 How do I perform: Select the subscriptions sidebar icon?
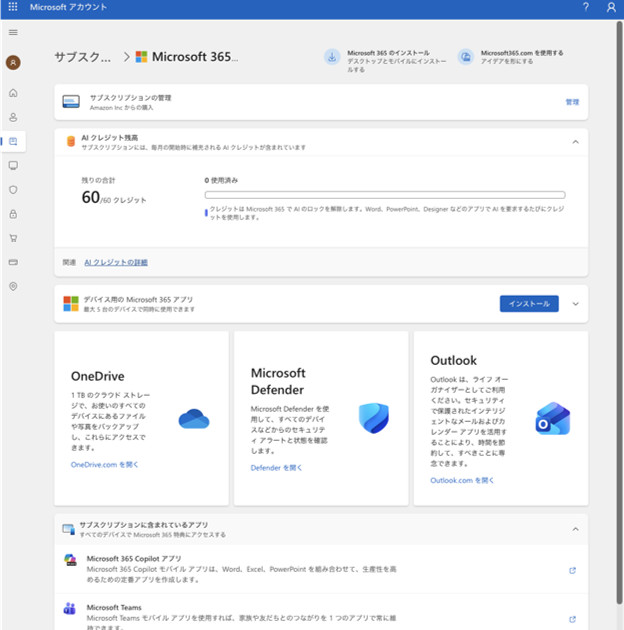(x=13, y=141)
